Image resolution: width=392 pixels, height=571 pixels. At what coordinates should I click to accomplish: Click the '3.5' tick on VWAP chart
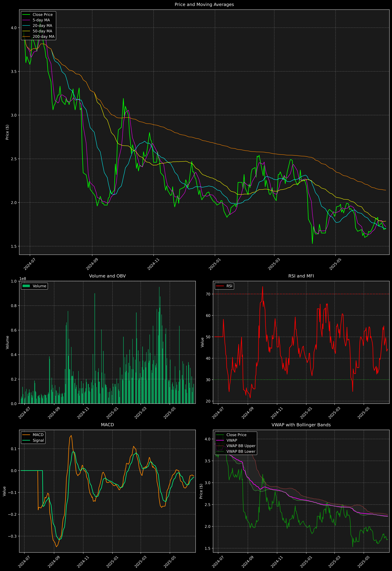[208, 461]
